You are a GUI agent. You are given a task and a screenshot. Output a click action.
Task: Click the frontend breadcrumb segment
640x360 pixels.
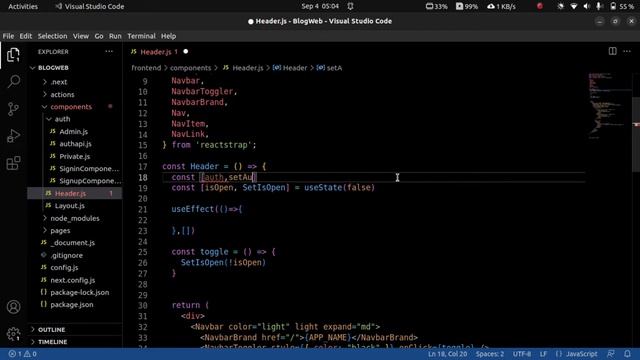coord(146,68)
